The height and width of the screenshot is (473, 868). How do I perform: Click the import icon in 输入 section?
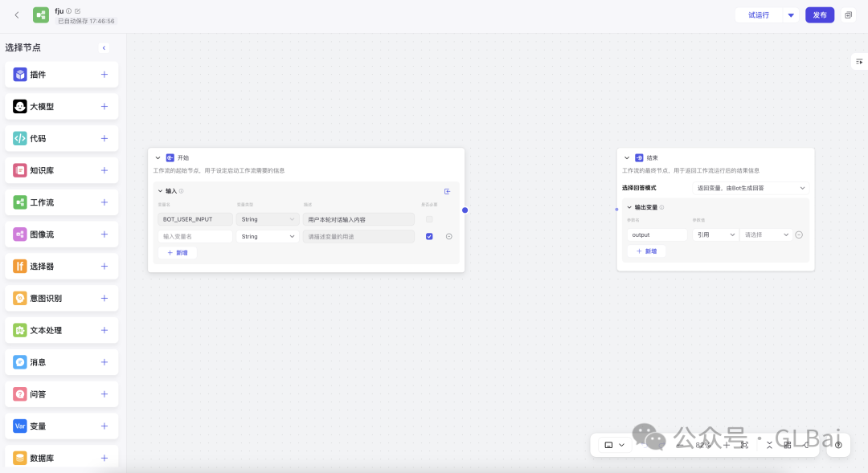pyautogui.click(x=448, y=191)
